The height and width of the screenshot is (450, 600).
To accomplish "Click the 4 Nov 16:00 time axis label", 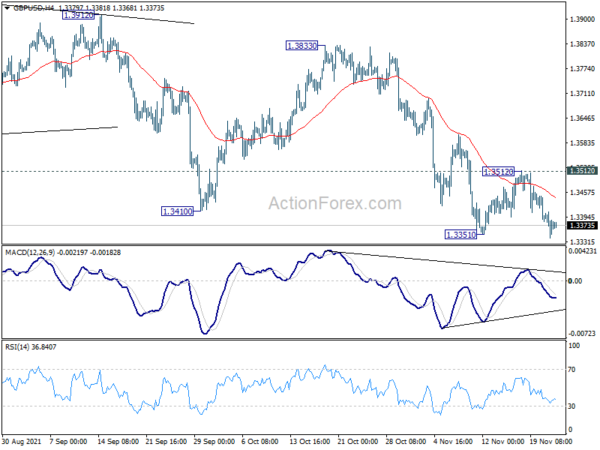I will [452, 442].
